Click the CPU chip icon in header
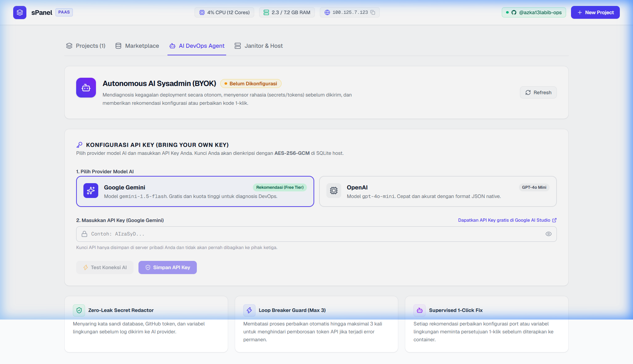633x364 pixels. [202, 13]
